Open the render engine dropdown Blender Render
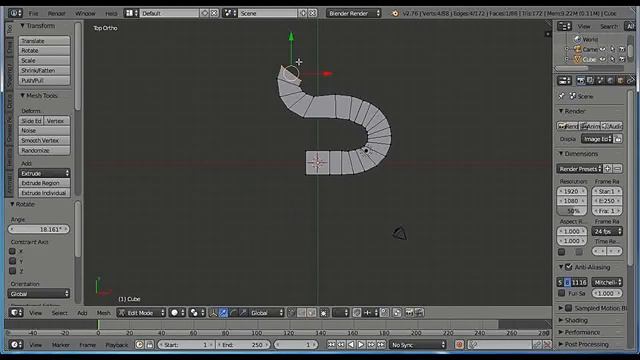The height and width of the screenshot is (360, 640). point(354,13)
